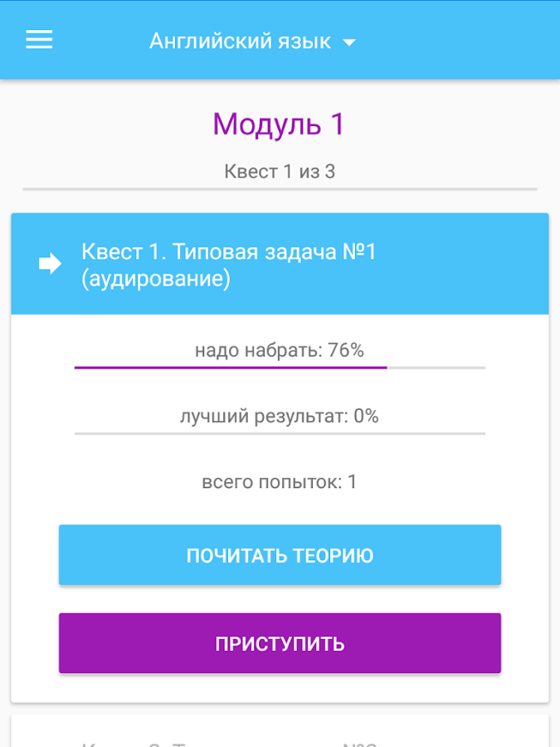Click the unfilled gray end of the 76% bar
This screenshot has height=747, width=560.
[x=436, y=368]
